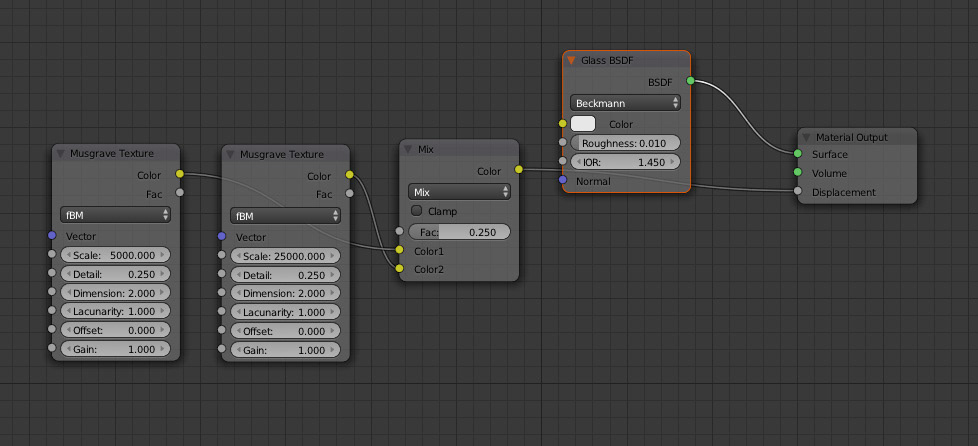
Task: Click the Roughness input socket on Glass BSDF
Action: pyautogui.click(x=563, y=142)
